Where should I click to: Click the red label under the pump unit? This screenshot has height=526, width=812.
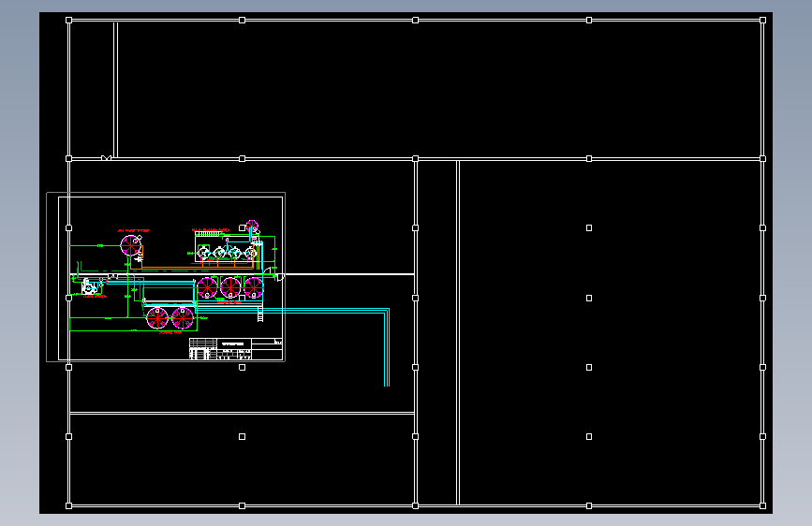coord(95,297)
